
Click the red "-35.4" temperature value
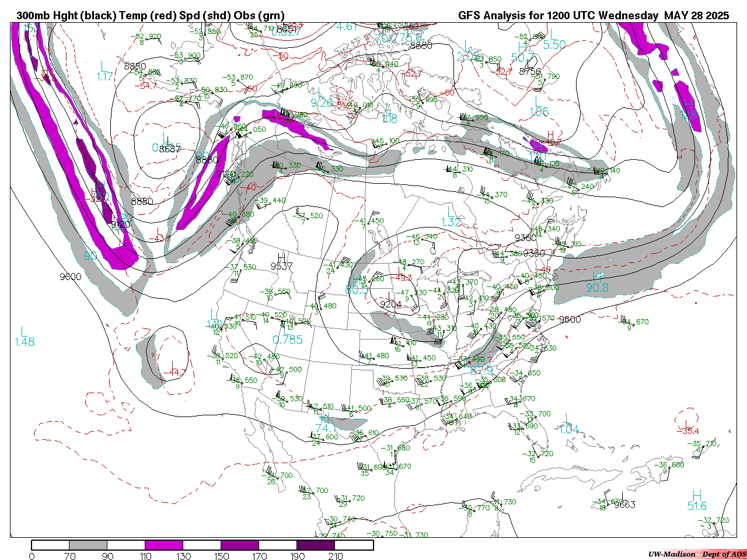[x=687, y=431]
